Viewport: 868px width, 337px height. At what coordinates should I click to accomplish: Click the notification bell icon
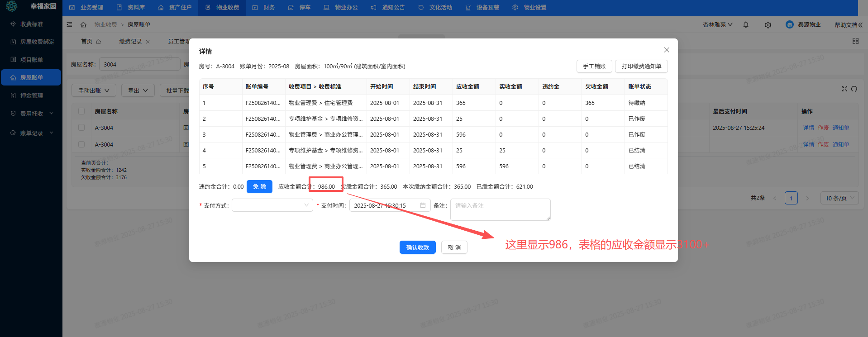point(746,25)
